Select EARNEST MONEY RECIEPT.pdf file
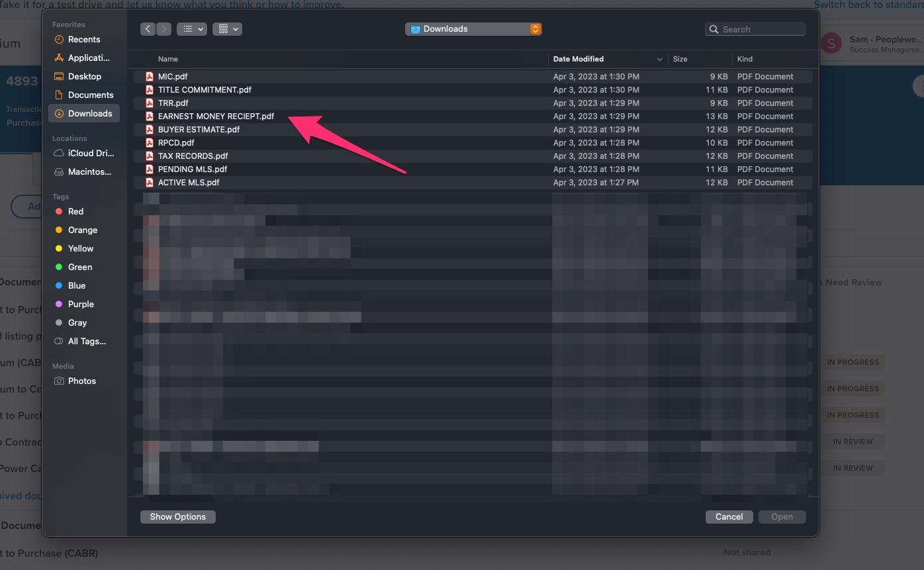This screenshot has height=570, width=924. click(x=215, y=116)
